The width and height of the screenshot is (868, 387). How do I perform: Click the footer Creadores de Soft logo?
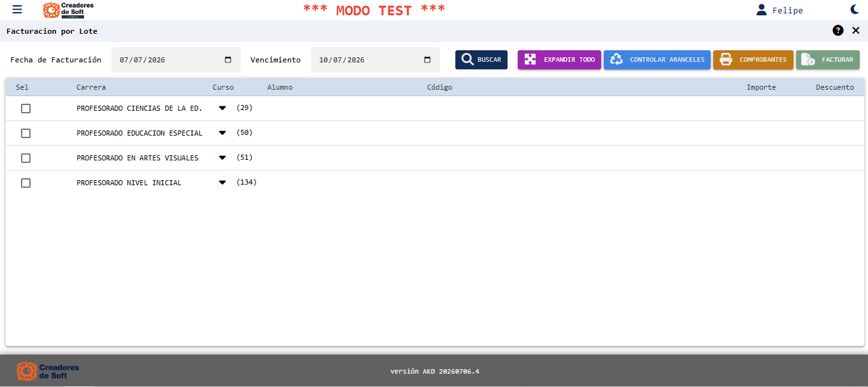tap(48, 371)
